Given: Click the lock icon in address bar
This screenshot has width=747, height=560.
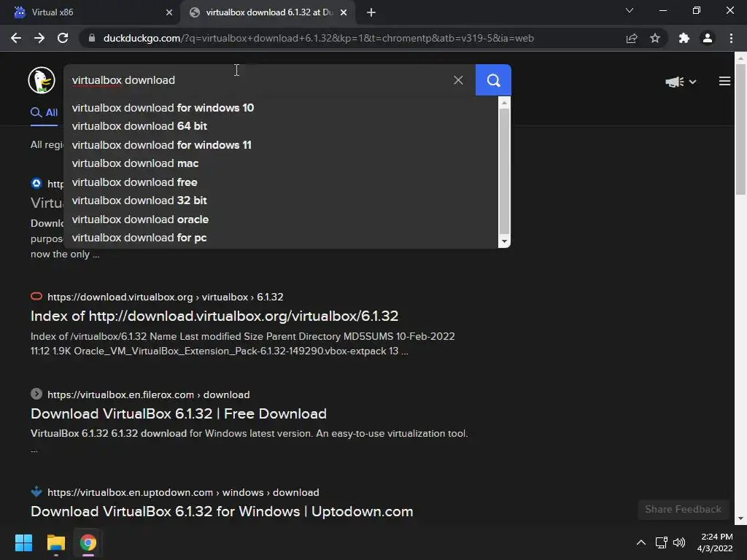Looking at the screenshot, I should pos(92,38).
